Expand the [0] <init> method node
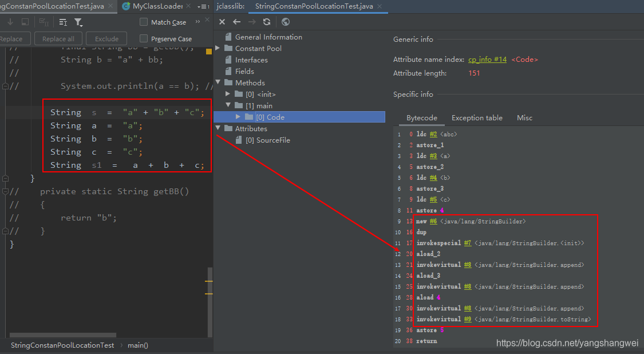The height and width of the screenshot is (354, 644). click(228, 94)
